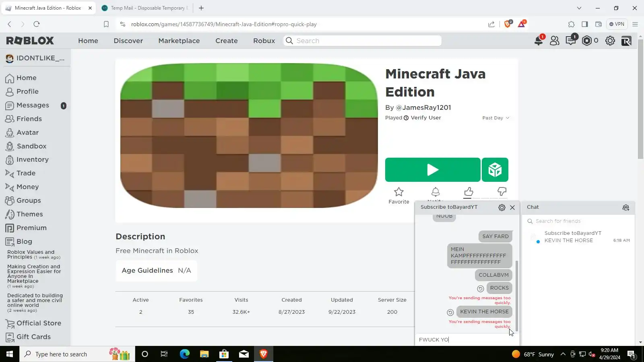Expand the Past Day dropdown
Image resolution: width=644 pixels, height=362 pixels.
pyautogui.click(x=496, y=118)
